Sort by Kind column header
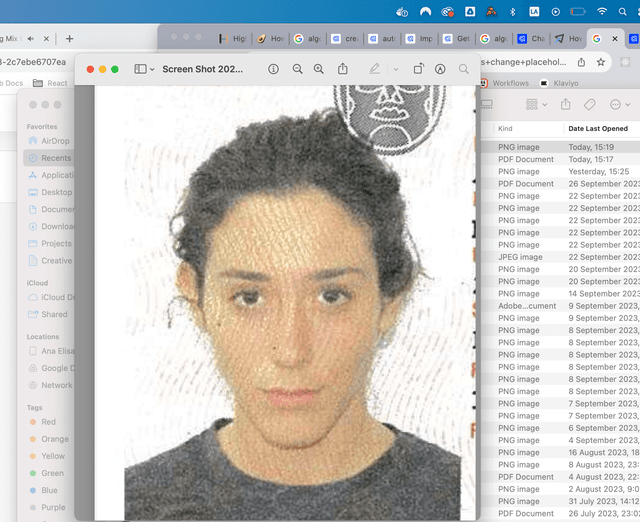The image size is (640, 522). coord(505,129)
